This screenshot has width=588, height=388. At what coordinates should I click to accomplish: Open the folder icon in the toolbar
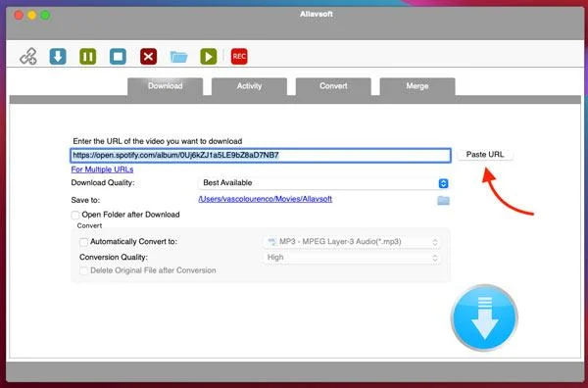[x=178, y=57]
